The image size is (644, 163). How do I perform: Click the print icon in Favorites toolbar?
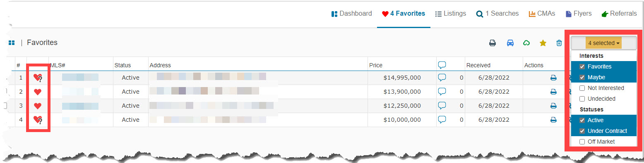tap(493, 43)
